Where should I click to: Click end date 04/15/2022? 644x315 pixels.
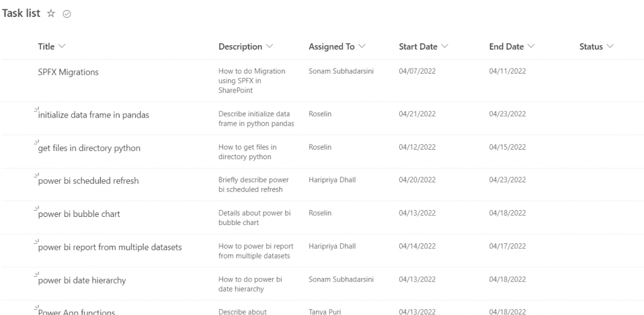(508, 147)
